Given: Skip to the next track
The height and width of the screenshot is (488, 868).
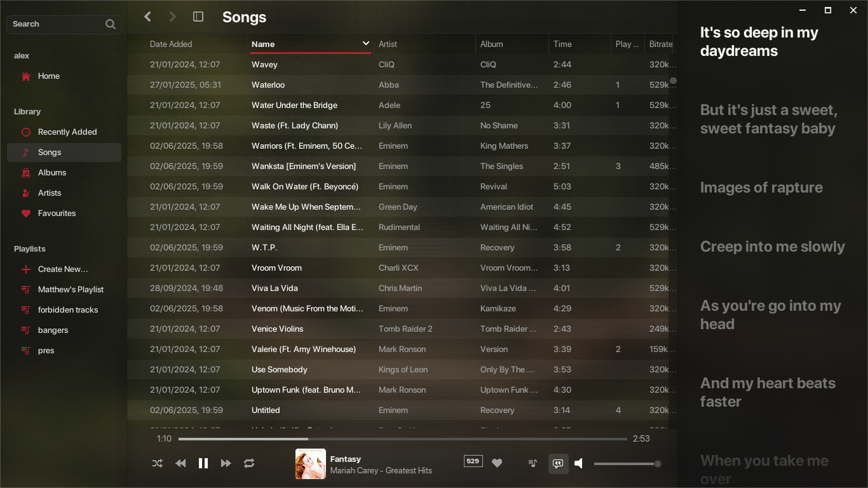Looking at the screenshot, I should (x=226, y=463).
